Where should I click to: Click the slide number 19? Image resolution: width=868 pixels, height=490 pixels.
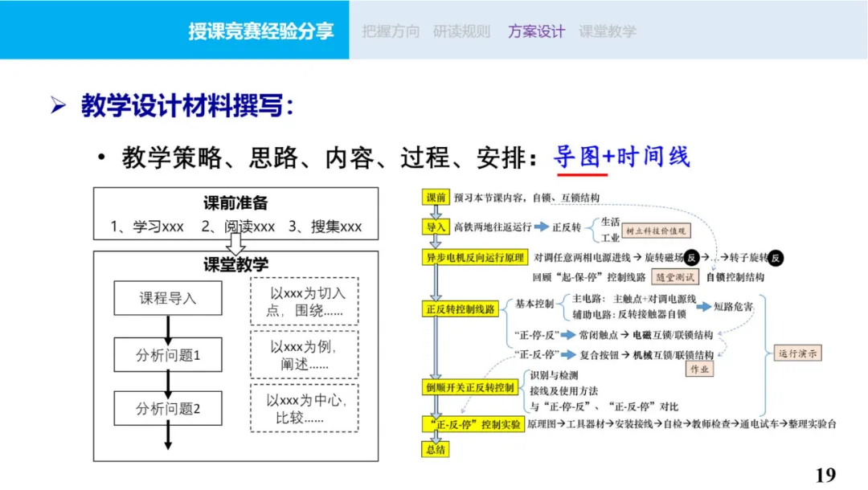point(825,475)
